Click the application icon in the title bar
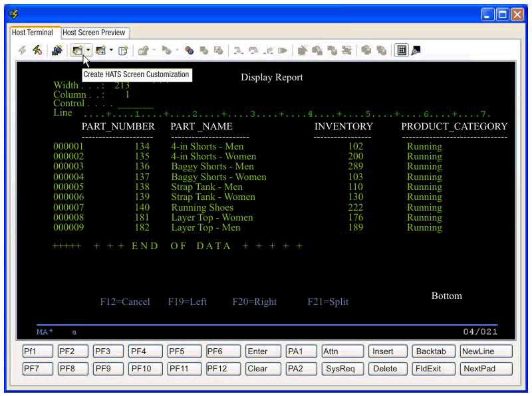The image size is (532, 396). point(13,15)
